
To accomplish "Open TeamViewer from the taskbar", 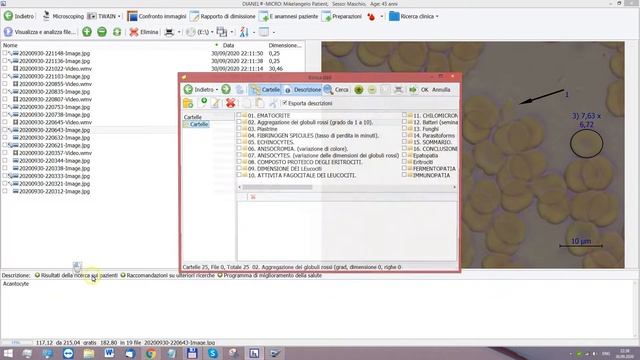I will (68, 353).
